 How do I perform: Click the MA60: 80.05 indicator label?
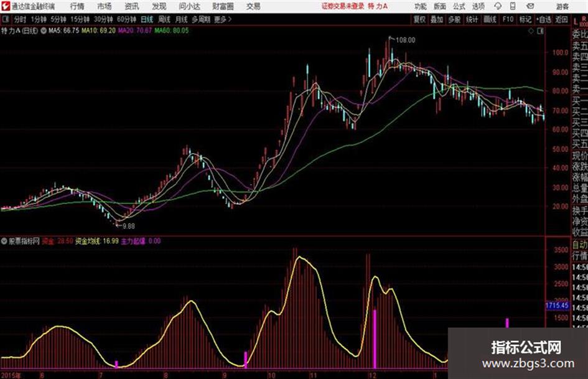pos(171,30)
